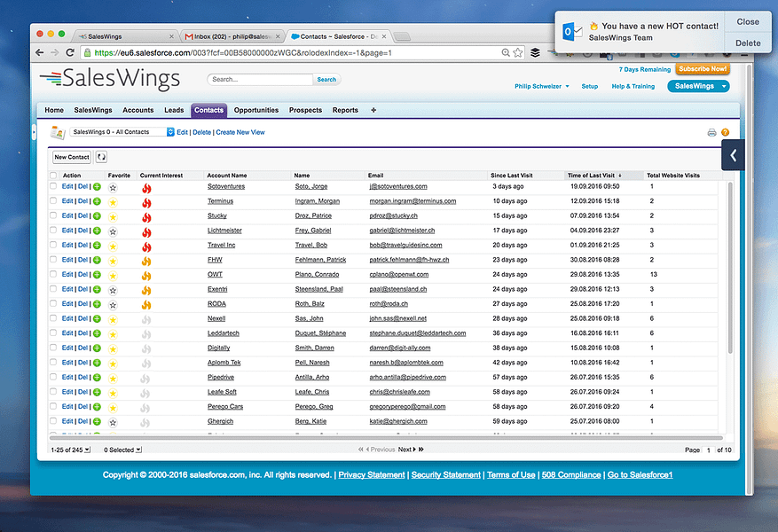Click the plus tab to show all tabs
Screen dimensions: 778x532
tap(373, 110)
